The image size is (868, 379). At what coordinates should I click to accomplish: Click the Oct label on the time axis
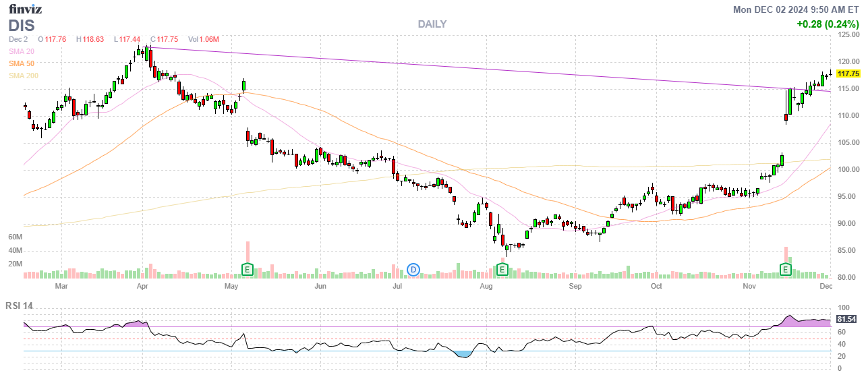point(656,286)
